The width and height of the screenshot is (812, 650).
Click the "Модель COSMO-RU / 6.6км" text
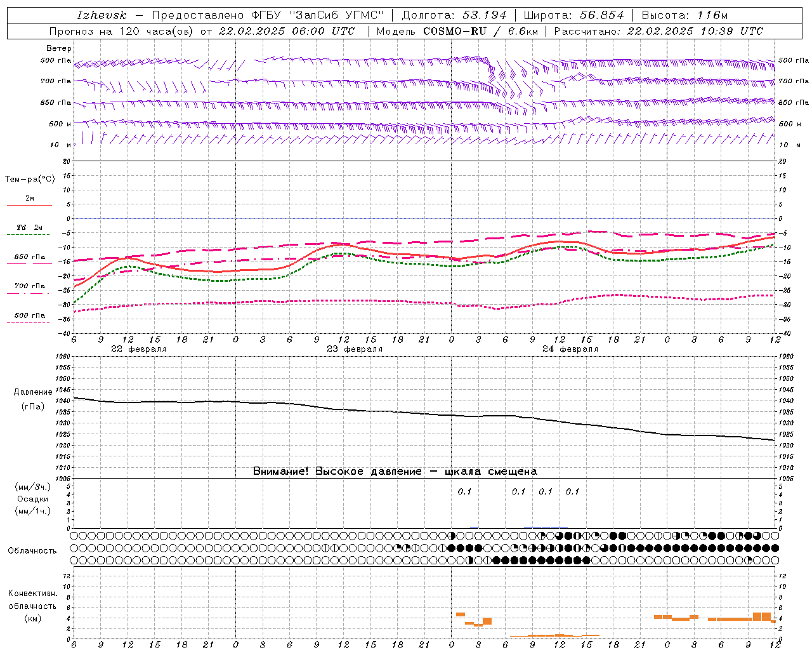[457, 31]
